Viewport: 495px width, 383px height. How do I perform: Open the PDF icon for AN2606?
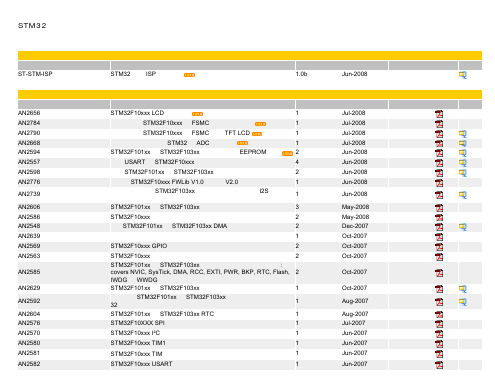click(439, 208)
